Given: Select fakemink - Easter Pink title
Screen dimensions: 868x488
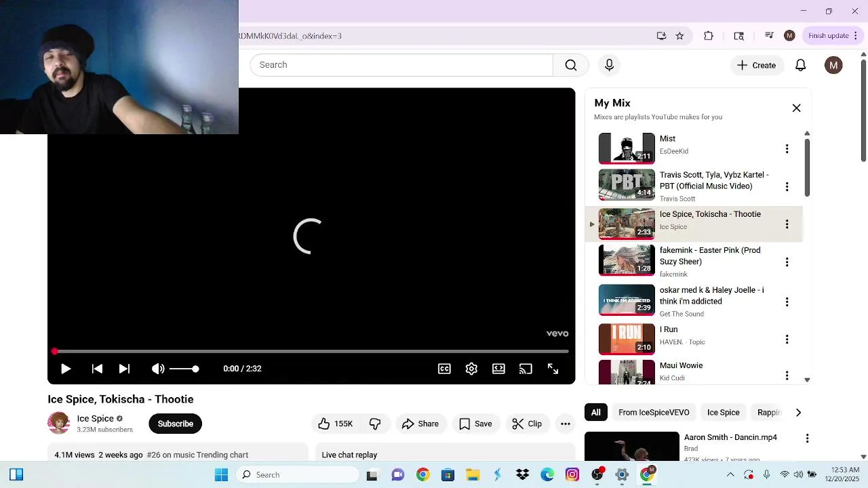Looking at the screenshot, I should 710,256.
